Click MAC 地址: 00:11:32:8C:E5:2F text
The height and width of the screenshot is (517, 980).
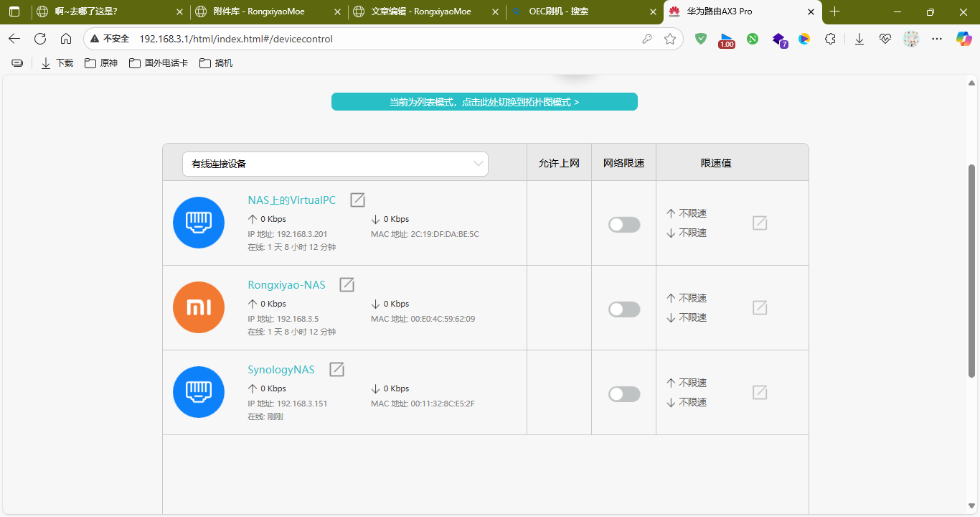tap(423, 404)
